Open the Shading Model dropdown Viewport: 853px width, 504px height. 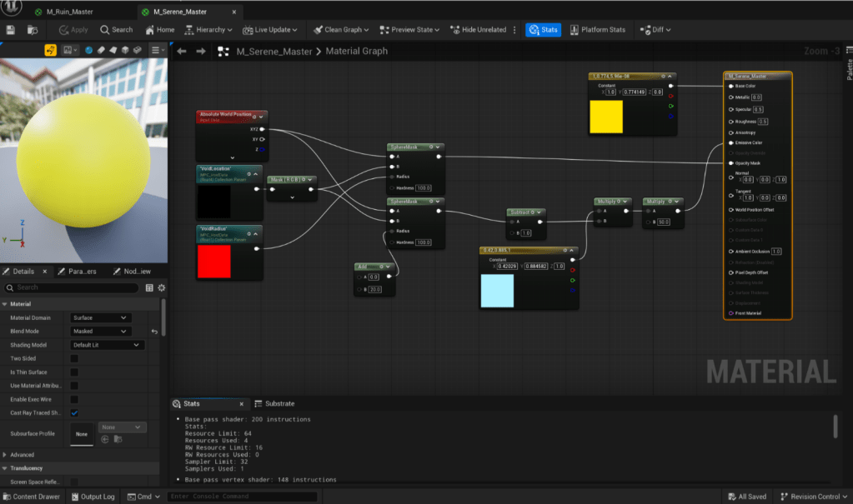(x=108, y=345)
